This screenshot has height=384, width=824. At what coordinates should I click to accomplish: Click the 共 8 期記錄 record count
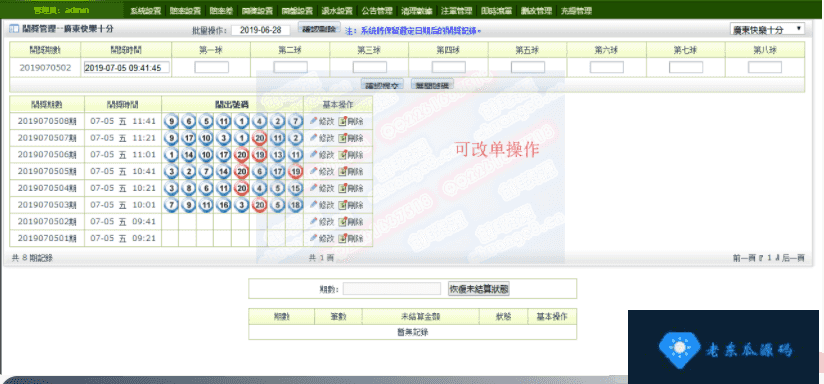click(32, 258)
